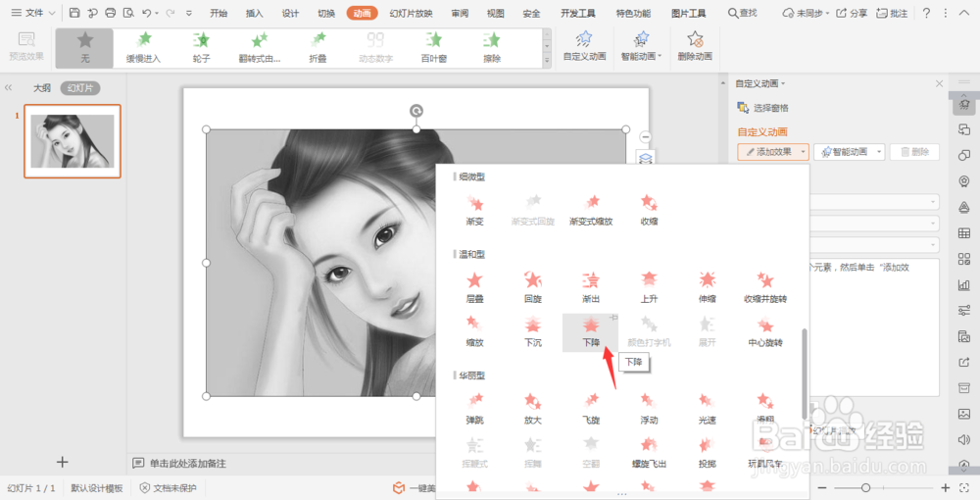Collapse the slide panel with chevrons

pos(8,87)
